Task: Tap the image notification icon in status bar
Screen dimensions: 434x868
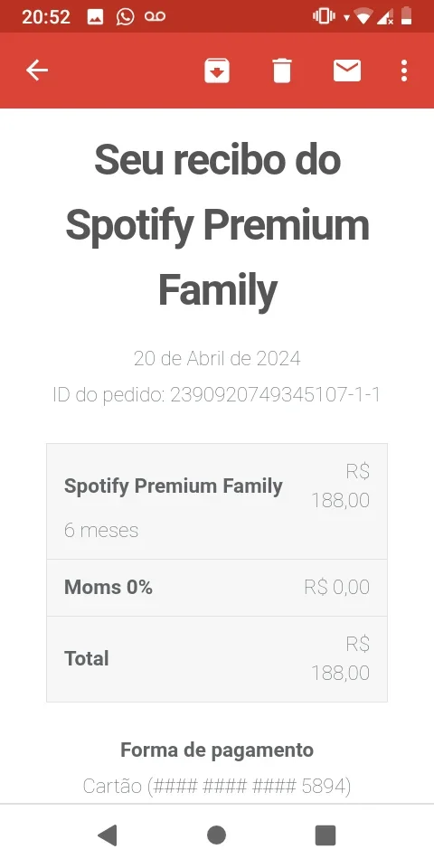Action: (x=95, y=16)
